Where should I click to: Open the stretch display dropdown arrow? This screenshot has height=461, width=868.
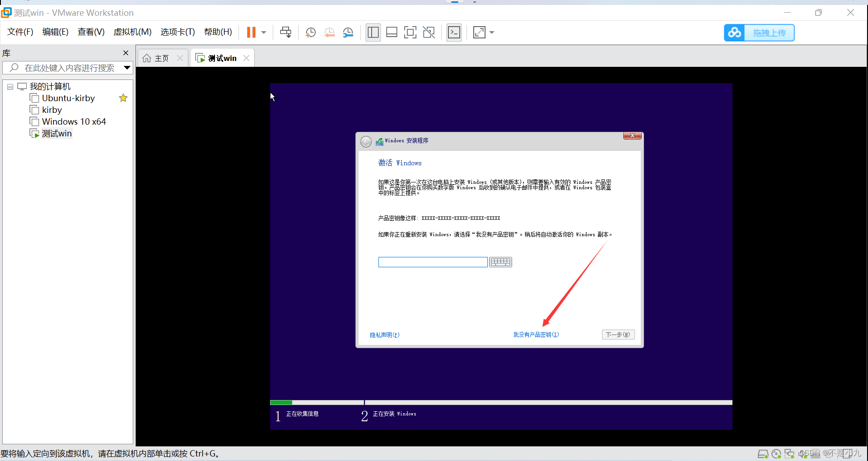tap(492, 33)
